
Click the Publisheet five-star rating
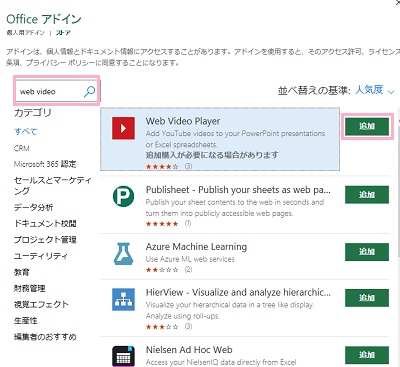coord(162,224)
